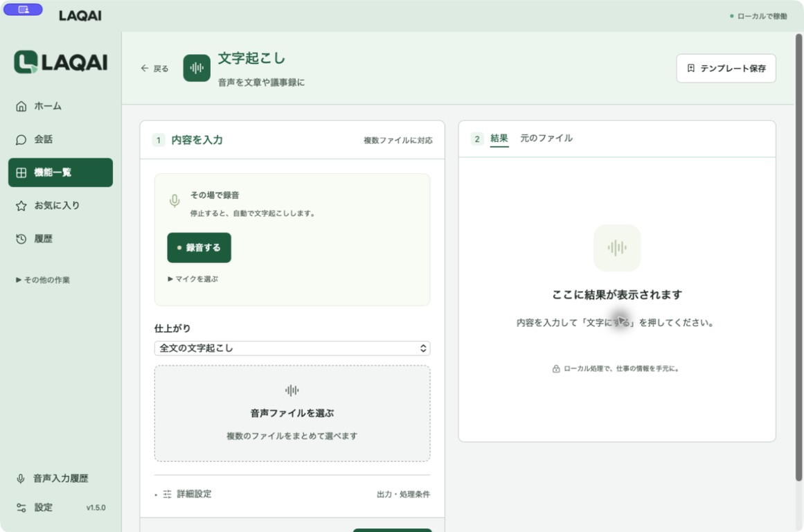
Task: Click 複数ファイルに対応 label
Action: [x=398, y=140]
